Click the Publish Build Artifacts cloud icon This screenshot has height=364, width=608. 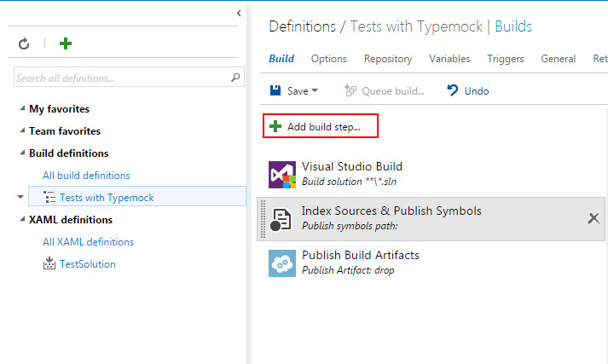(282, 263)
